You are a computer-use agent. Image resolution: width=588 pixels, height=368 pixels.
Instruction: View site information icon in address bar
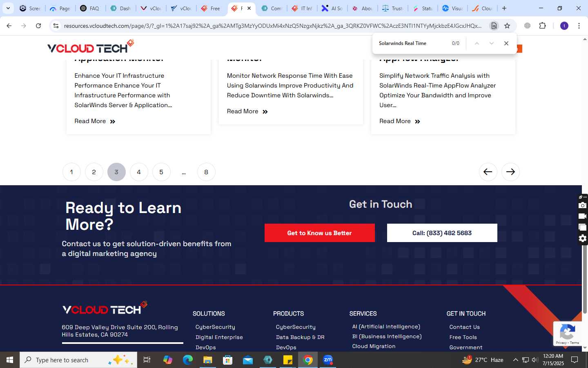56,26
